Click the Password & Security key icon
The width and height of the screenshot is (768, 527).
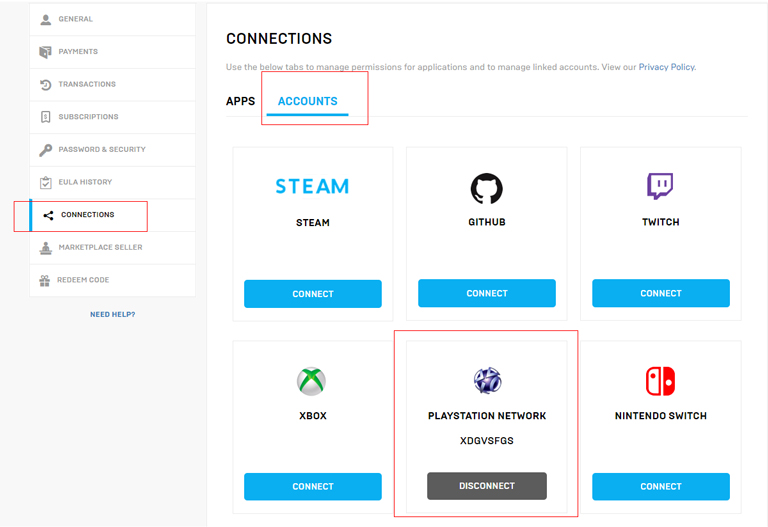click(46, 150)
